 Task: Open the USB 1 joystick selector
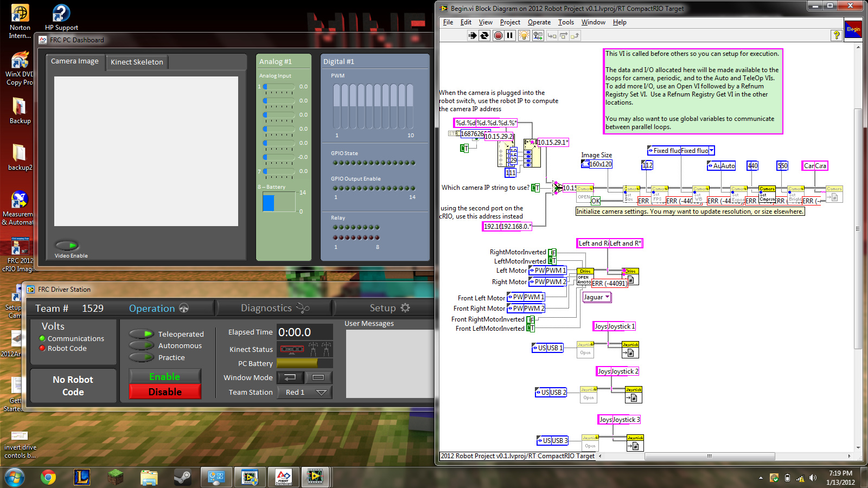click(x=547, y=348)
